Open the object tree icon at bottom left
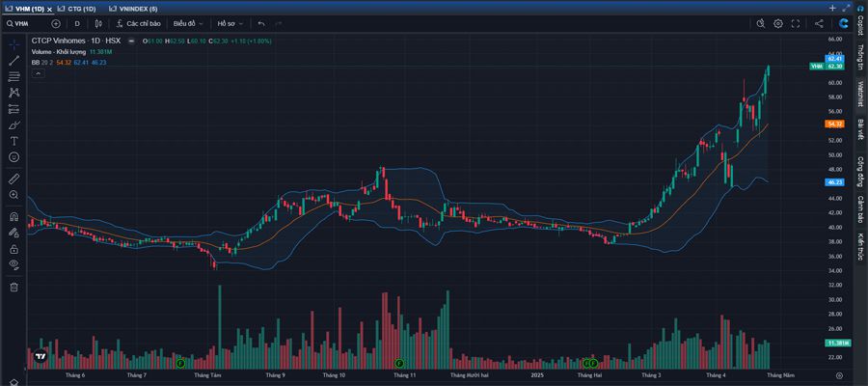This screenshot has width=868, height=386. pos(14,381)
